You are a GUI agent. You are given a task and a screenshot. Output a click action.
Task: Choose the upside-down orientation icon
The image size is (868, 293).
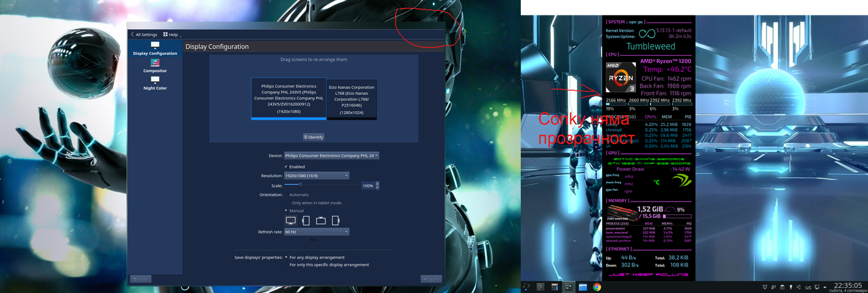pyautogui.click(x=321, y=220)
